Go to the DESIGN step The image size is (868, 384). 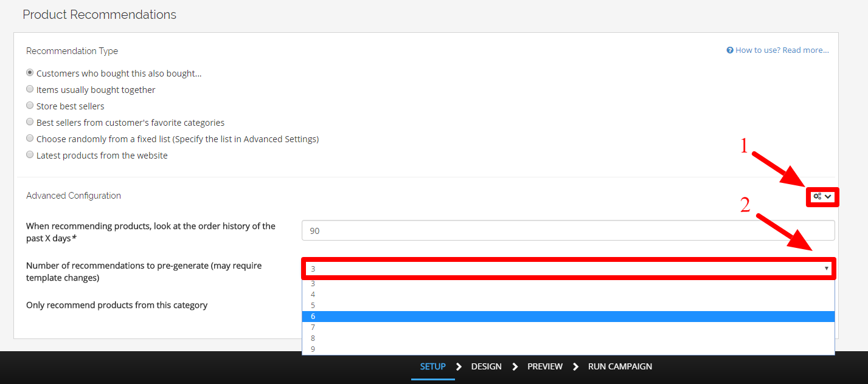coord(487,366)
